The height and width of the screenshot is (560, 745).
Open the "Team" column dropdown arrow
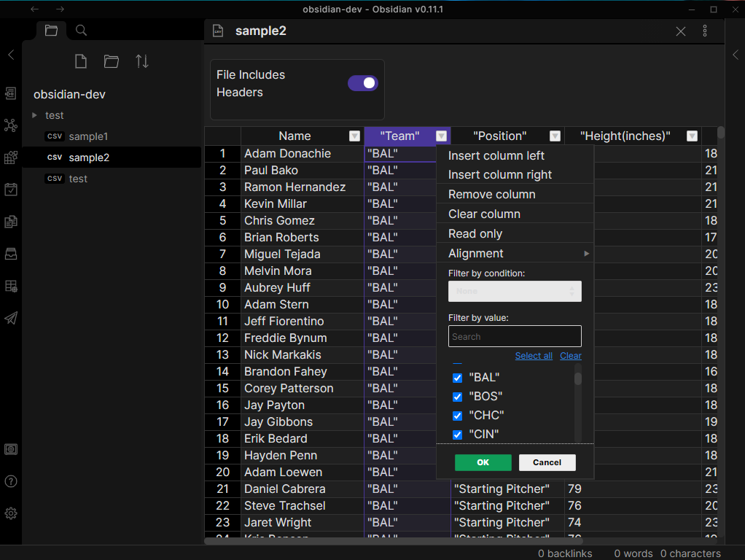click(x=442, y=136)
